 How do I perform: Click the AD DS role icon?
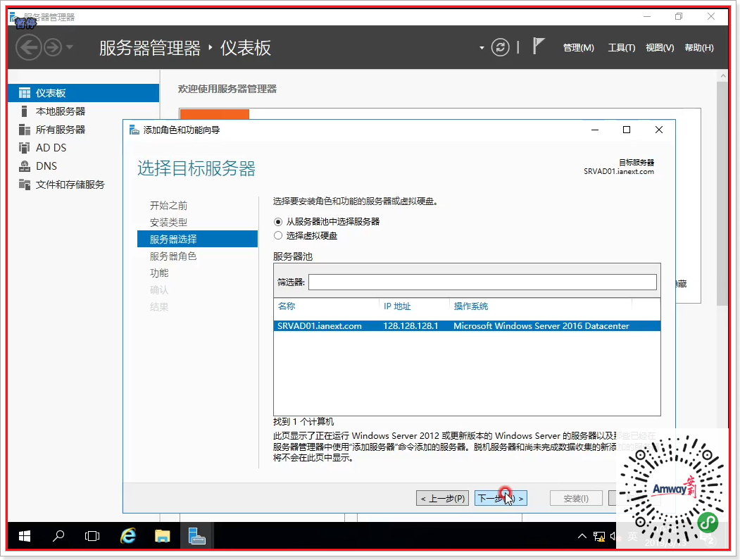coord(25,148)
